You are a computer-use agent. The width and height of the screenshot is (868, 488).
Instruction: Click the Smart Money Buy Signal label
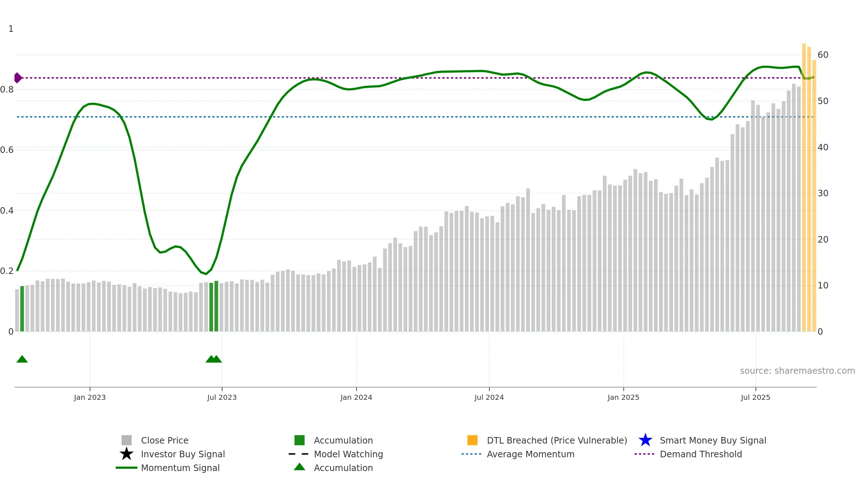click(713, 440)
